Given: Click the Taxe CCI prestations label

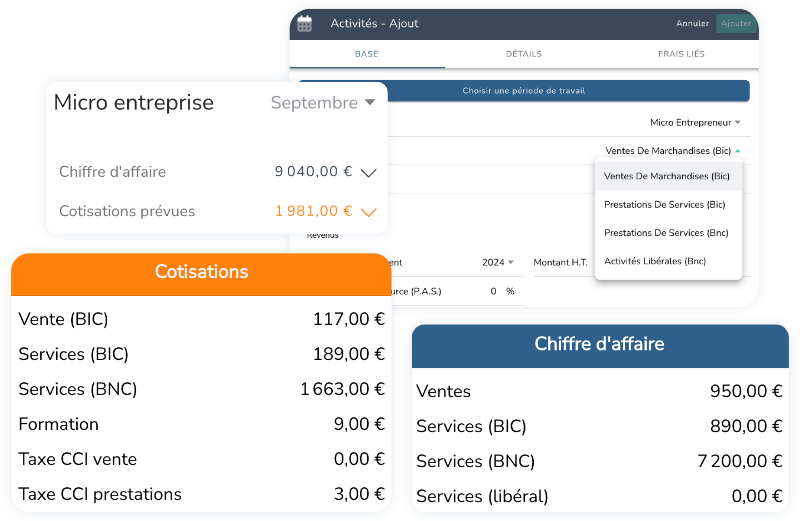Looking at the screenshot, I should click(x=100, y=494).
